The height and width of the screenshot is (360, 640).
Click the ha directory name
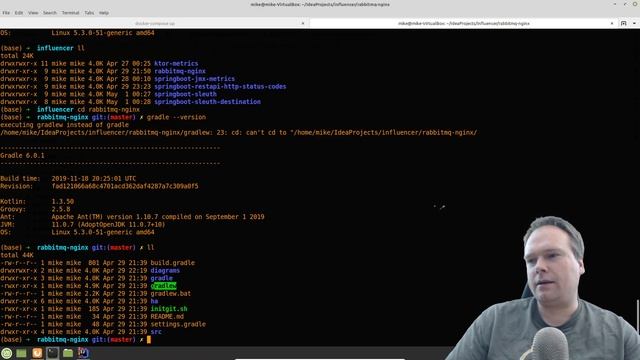point(154,301)
